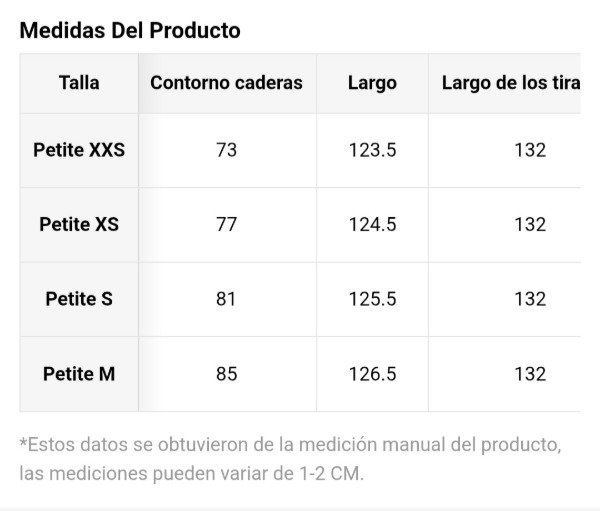Choose the "Petite XS" size row label
Image resolution: width=600 pixels, height=511 pixels.
click(79, 224)
